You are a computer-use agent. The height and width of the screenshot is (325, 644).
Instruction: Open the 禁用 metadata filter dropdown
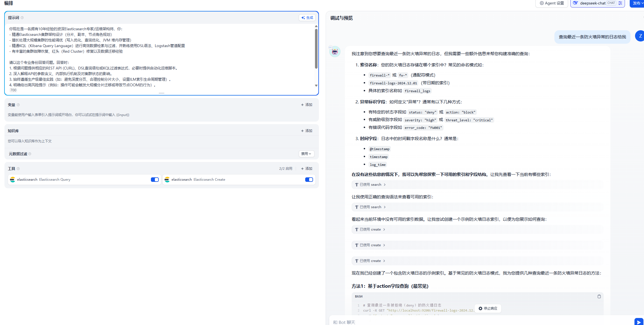point(306,154)
